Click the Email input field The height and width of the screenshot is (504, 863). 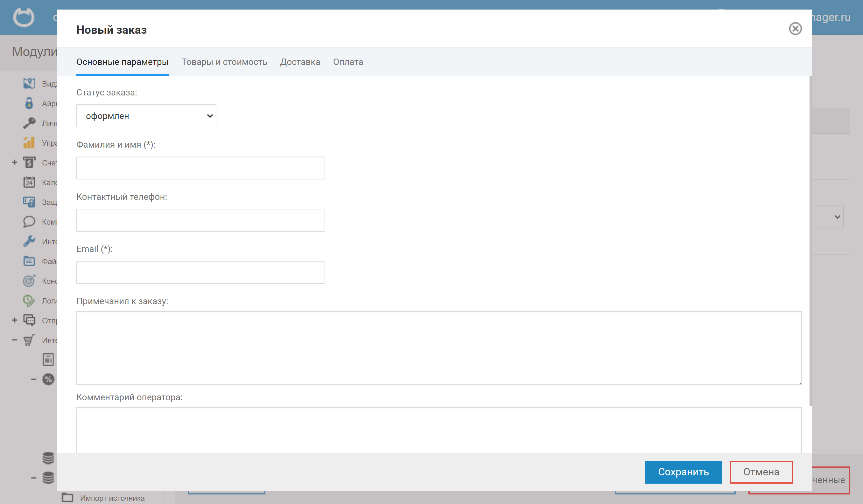point(200,272)
